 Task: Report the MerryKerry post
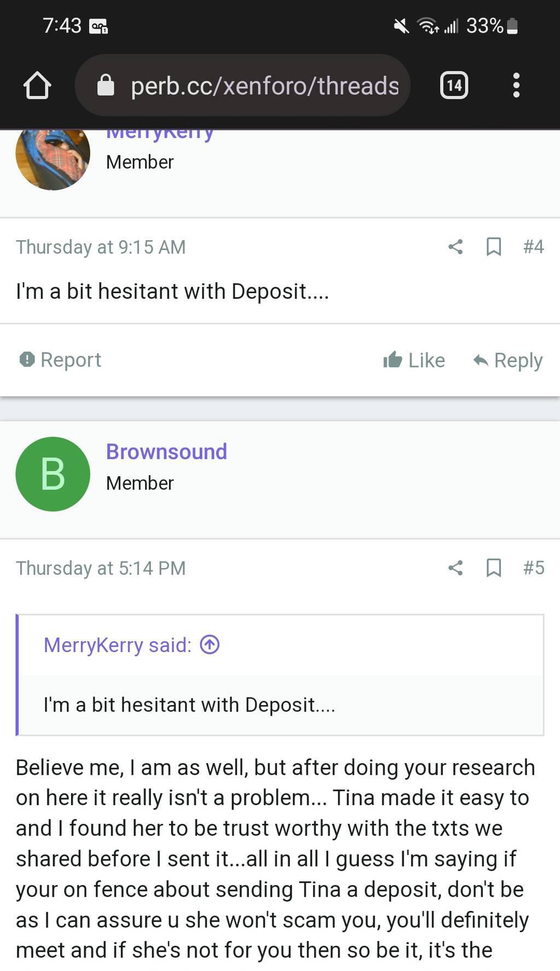61,359
